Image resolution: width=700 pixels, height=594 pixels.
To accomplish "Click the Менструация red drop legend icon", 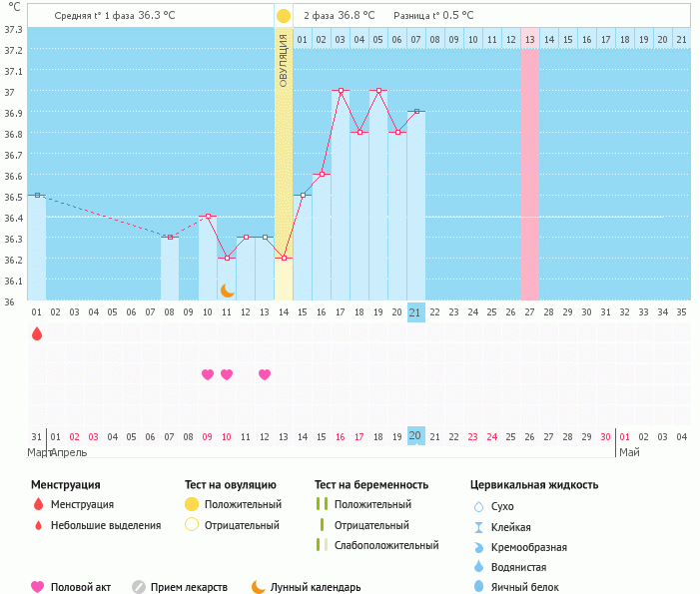I will point(38,504).
